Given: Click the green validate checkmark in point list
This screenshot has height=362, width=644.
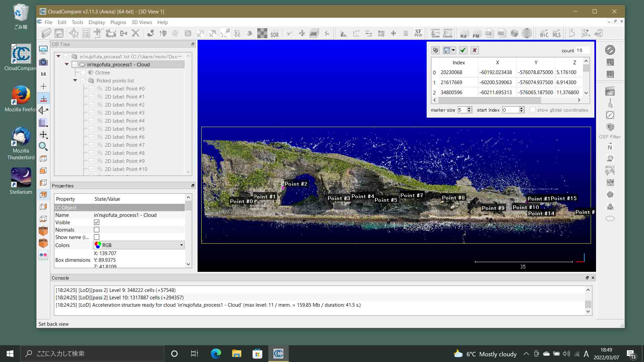Looking at the screenshot, I should [463, 50].
